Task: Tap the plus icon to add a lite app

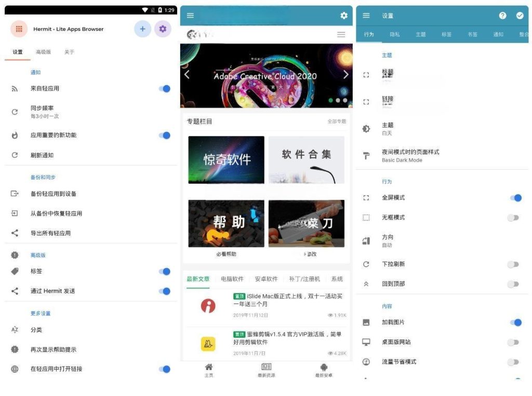Action: tap(143, 29)
